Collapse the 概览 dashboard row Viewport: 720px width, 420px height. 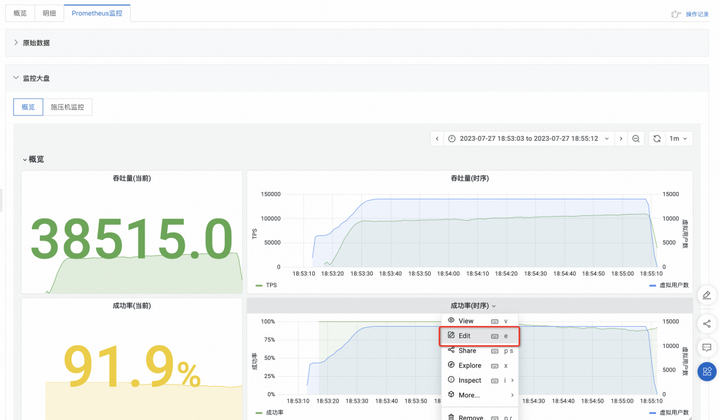34,159
